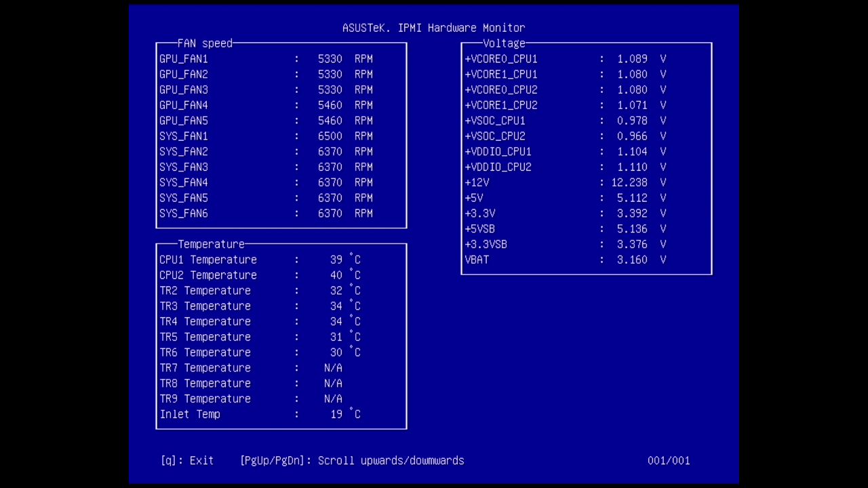Select the GPU_FAN2 row label
Viewport: 868px width, 488px height.
coord(184,75)
